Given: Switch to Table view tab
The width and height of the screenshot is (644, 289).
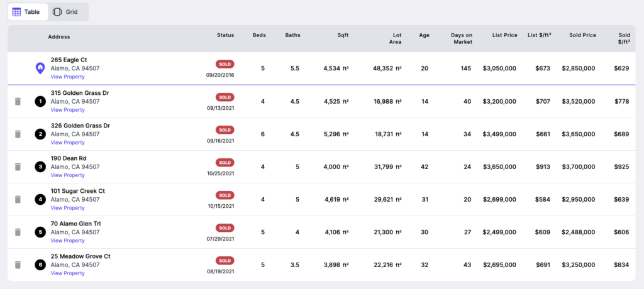Looking at the screenshot, I should click(28, 12).
